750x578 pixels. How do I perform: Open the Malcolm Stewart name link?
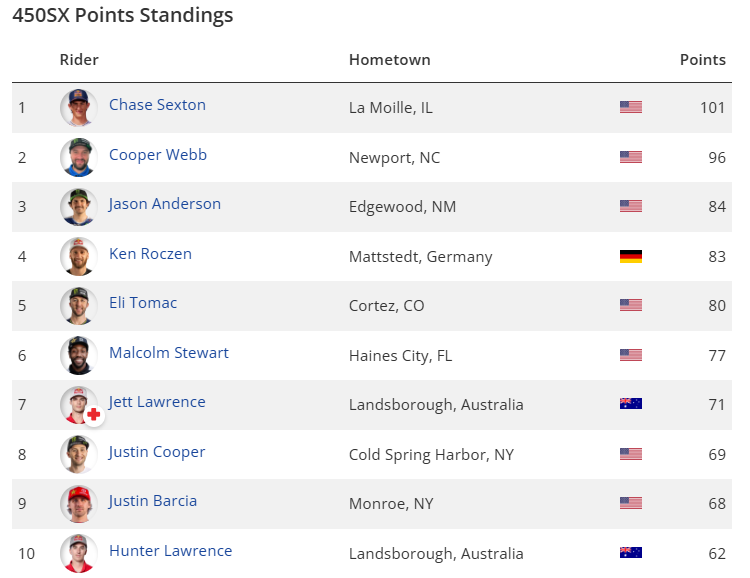pos(169,353)
